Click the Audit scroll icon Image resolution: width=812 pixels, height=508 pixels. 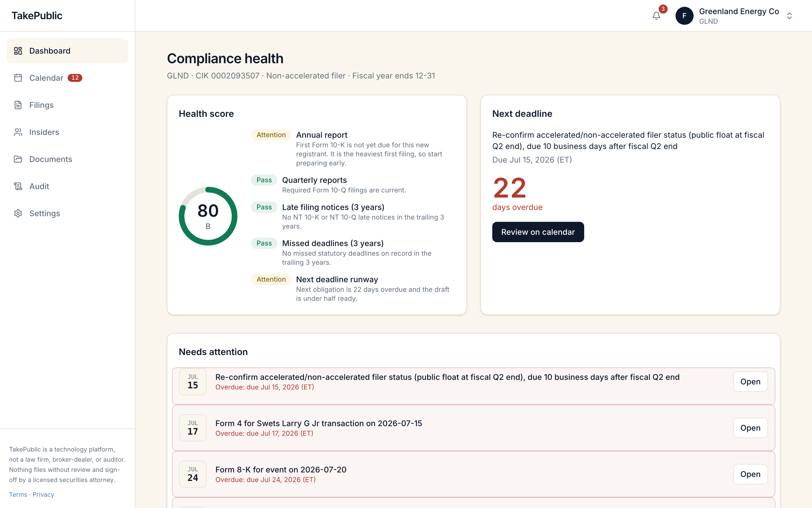pos(18,186)
